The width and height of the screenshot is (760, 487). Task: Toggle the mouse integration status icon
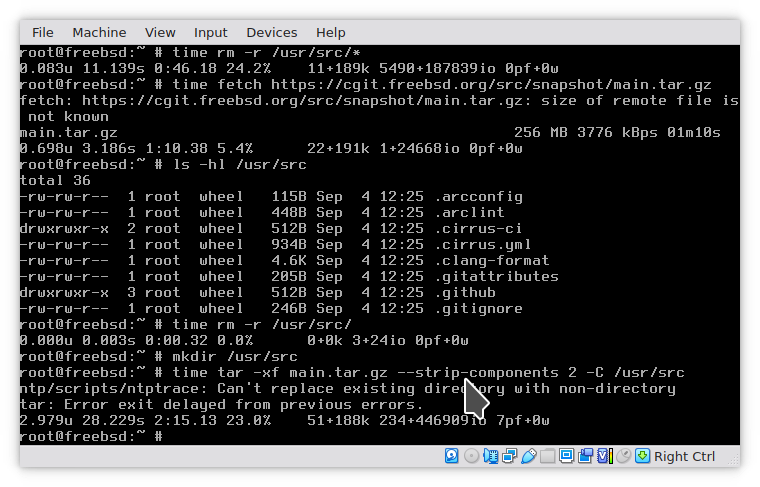[x=623, y=456]
